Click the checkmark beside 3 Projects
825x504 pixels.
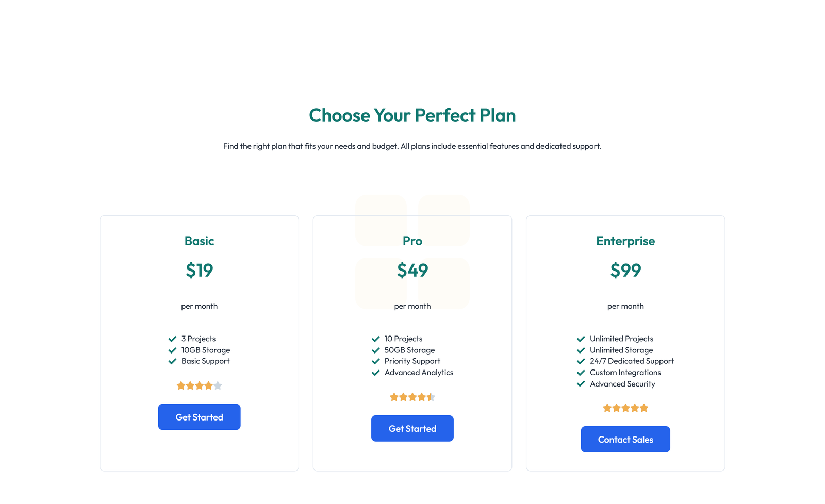172,339
